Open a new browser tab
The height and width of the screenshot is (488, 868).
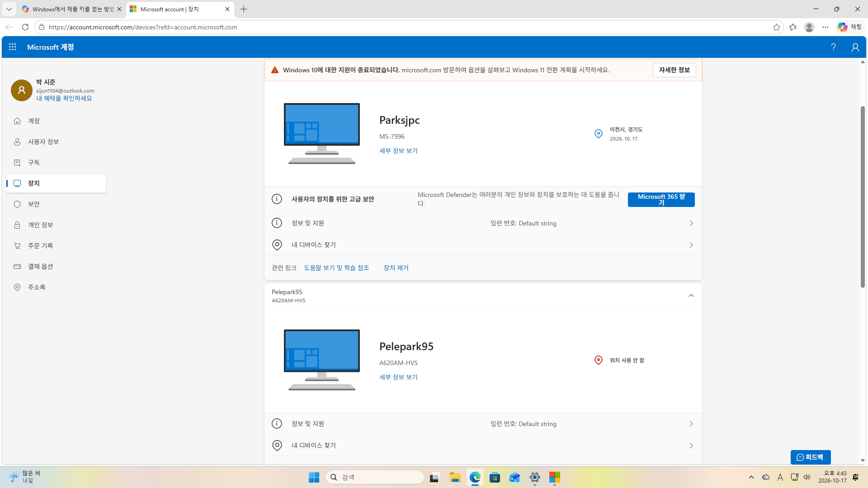click(244, 9)
